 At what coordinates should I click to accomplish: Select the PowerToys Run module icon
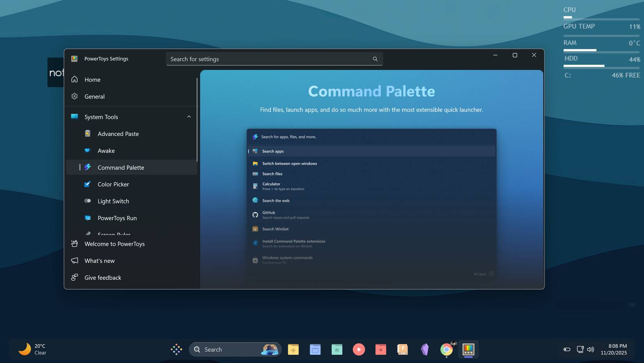click(87, 218)
